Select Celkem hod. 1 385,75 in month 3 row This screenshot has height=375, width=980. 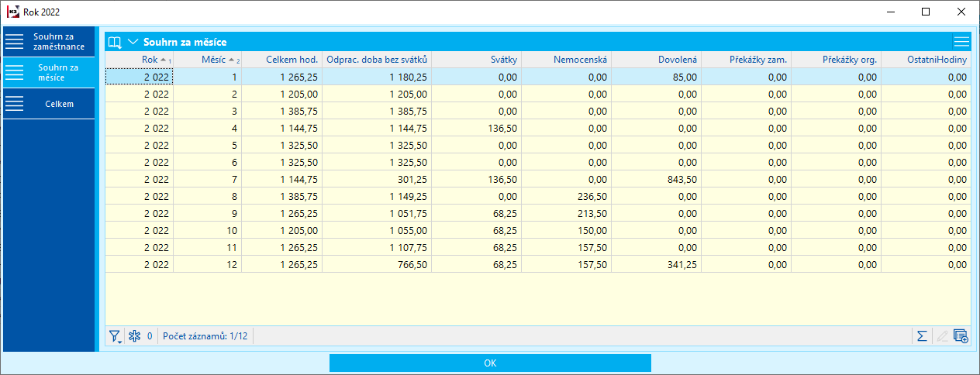[x=282, y=111]
